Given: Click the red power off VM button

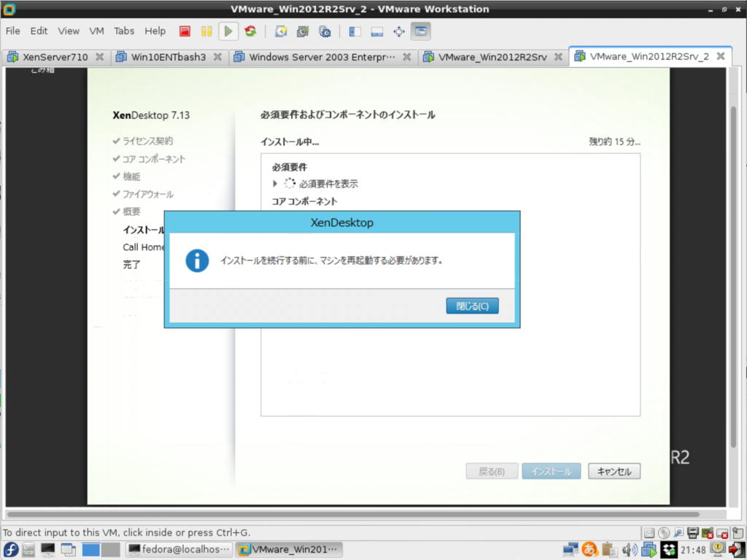Looking at the screenshot, I should pyautogui.click(x=185, y=31).
